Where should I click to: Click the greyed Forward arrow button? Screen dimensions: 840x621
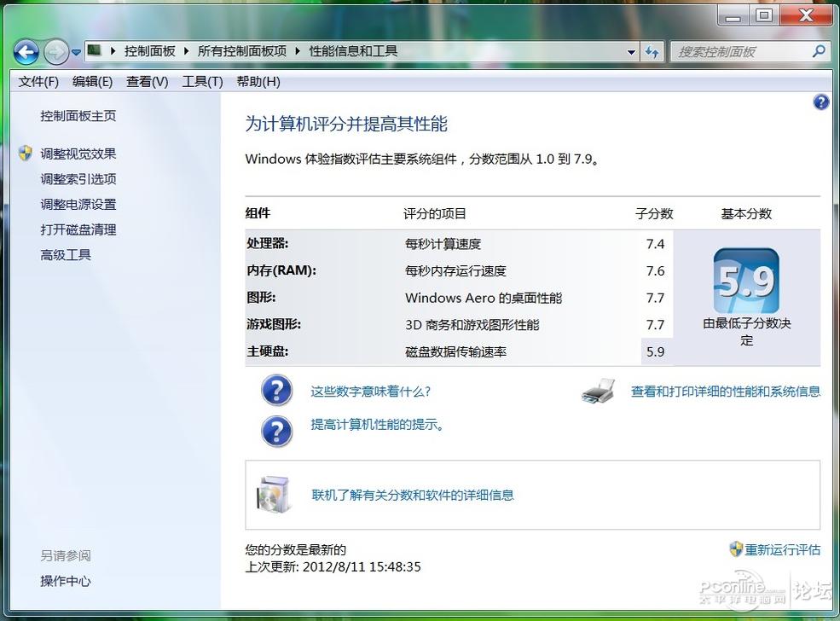(x=55, y=52)
